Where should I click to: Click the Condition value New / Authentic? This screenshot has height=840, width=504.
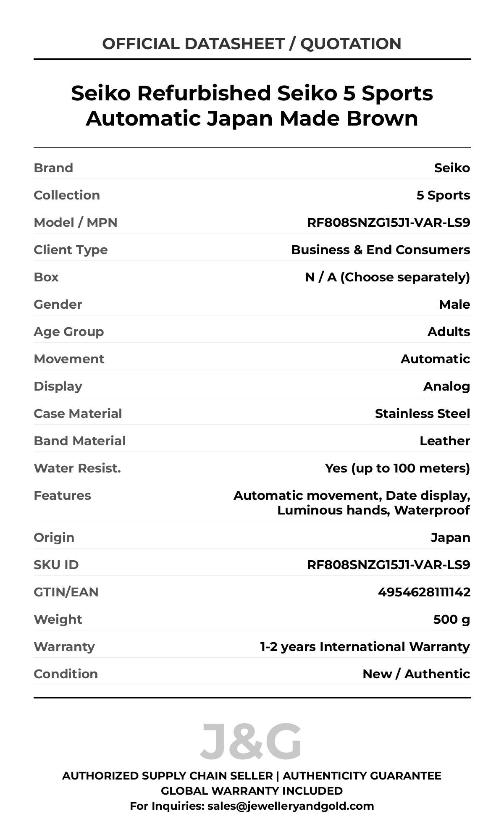click(x=416, y=674)
